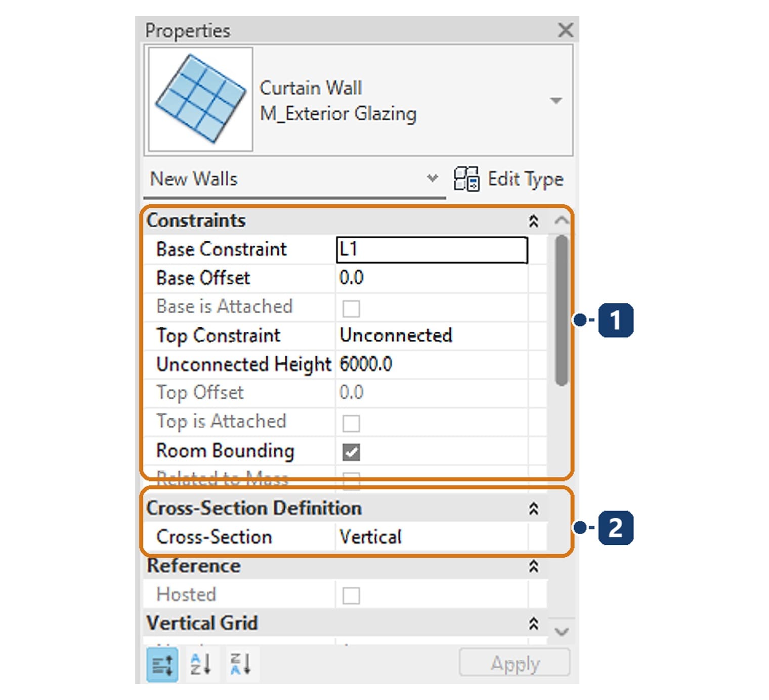The image size is (769, 700).
Task: Select the group-by-category sort icon
Action: click(x=162, y=665)
